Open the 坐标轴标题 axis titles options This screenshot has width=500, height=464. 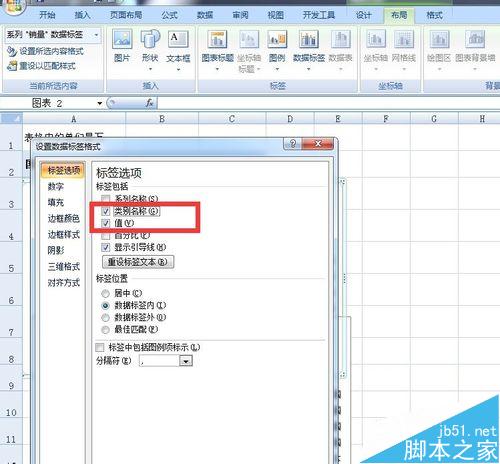click(x=249, y=51)
